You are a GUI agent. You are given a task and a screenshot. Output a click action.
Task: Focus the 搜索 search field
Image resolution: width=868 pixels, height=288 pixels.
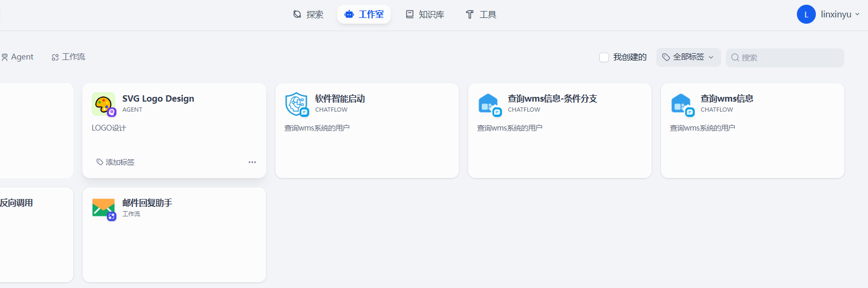pos(785,58)
